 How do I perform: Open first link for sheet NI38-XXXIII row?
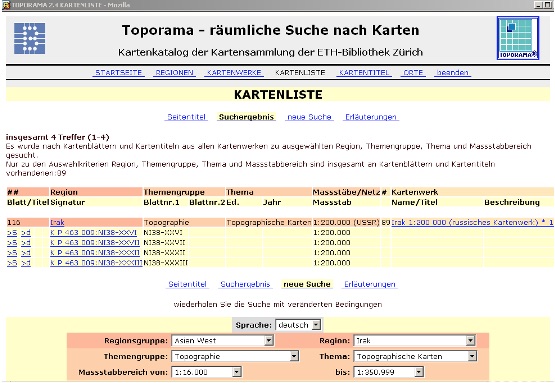coord(12,263)
